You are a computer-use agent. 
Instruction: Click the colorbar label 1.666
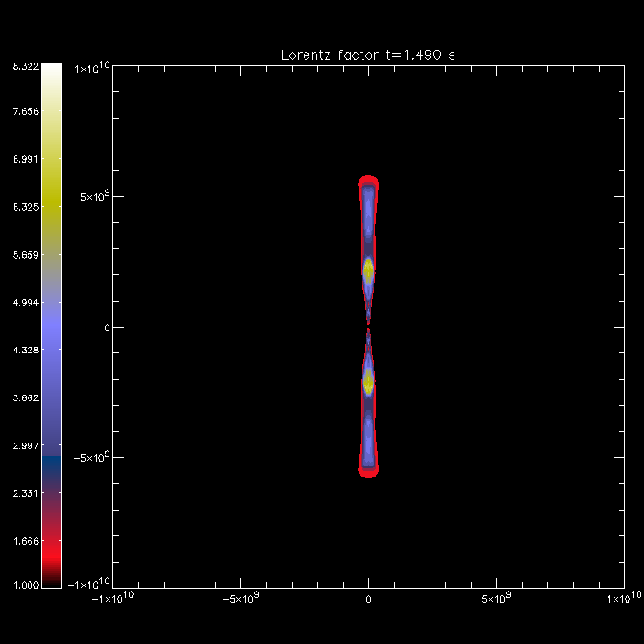pyautogui.click(x=26, y=541)
